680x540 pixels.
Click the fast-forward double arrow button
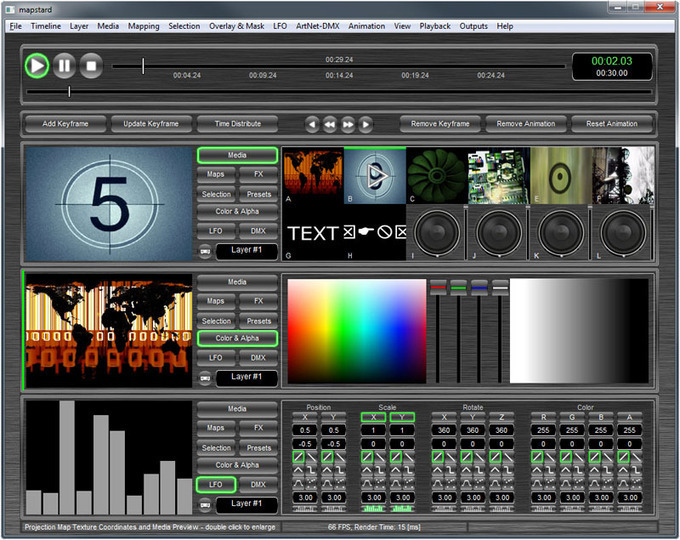pyautogui.click(x=348, y=124)
